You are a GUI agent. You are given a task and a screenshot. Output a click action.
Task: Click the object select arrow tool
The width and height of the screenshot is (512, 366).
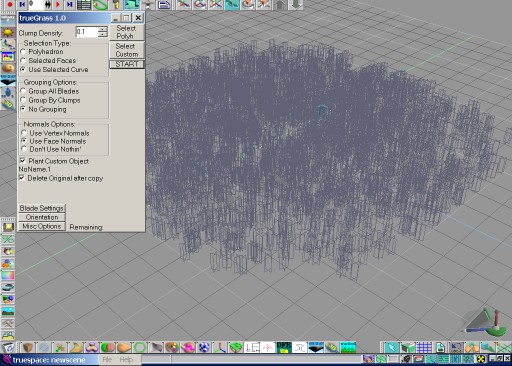click(x=391, y=347)
